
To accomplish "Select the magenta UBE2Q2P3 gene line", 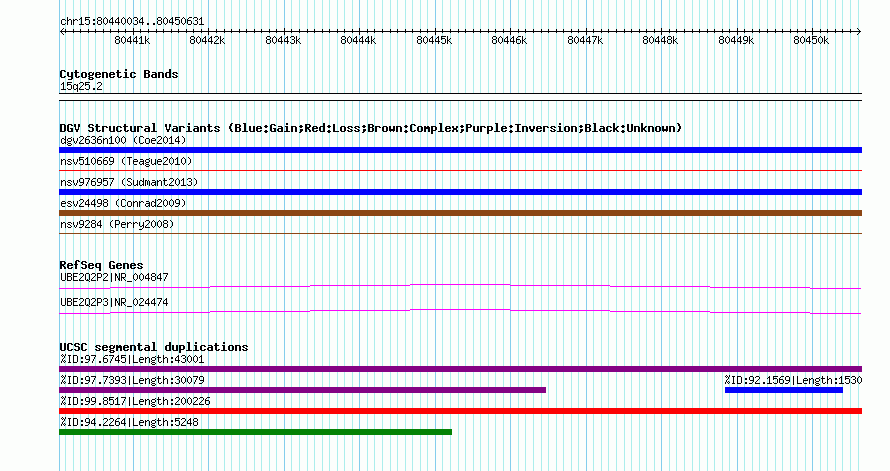I will pyautogui.click(x=460, y=312).
